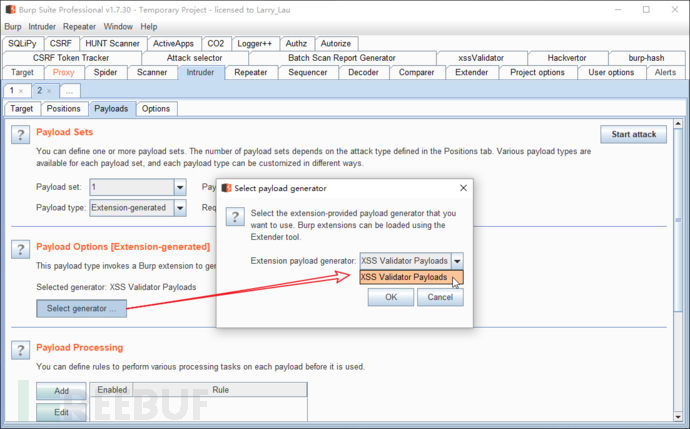Open the CSRF Token Tracker tab

pos(71,58)
